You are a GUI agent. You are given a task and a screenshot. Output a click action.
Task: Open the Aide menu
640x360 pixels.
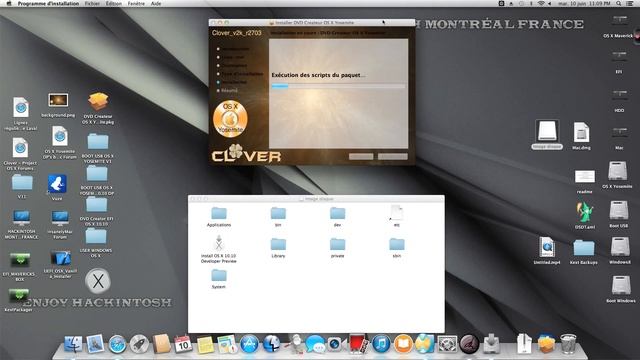pos(156,3)
